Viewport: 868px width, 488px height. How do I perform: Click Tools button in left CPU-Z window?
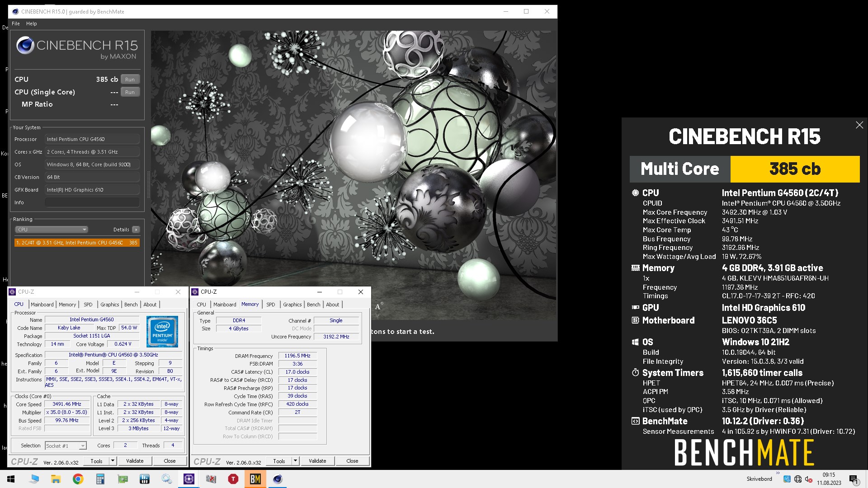(x=96, y=461)
